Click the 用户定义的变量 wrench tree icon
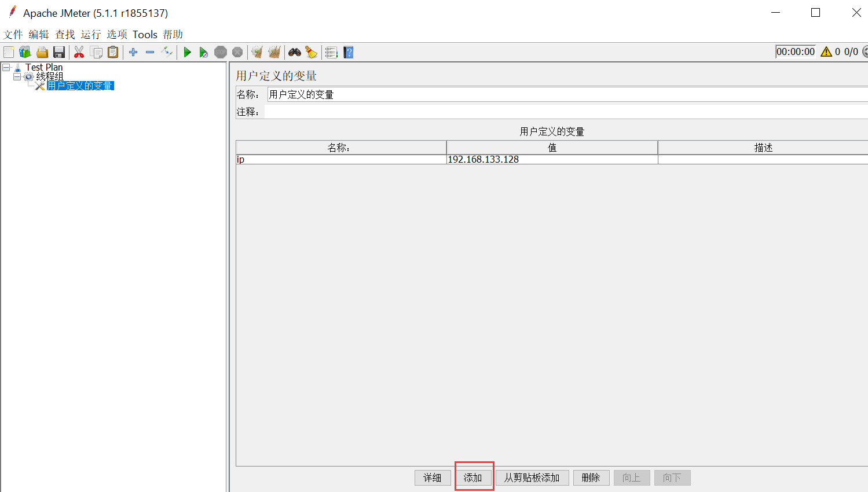This screenshot has height=492, width=868. [x=40, y=86]
